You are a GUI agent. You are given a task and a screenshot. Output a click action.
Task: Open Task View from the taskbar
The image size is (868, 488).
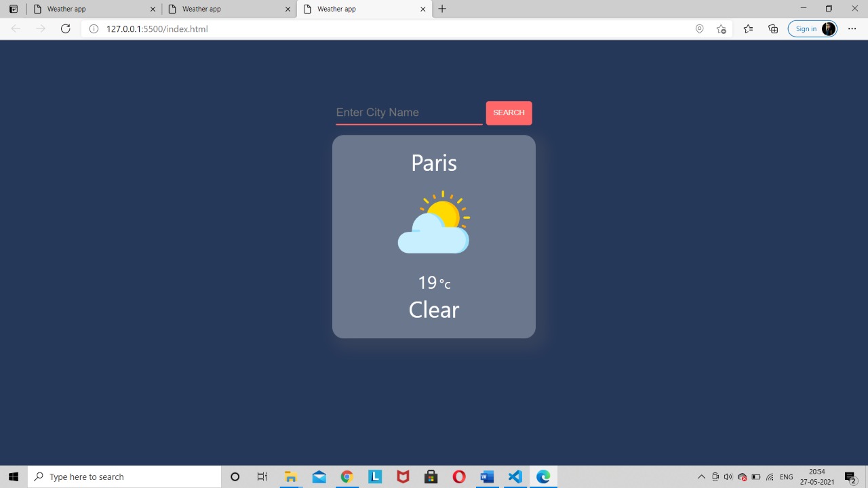pyautogui.click(x=262, y=476)
